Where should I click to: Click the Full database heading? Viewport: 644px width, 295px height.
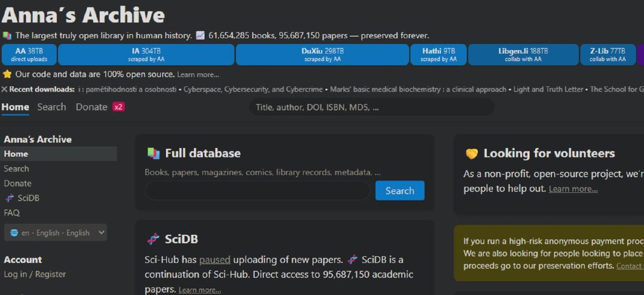[x=203, y=153]
